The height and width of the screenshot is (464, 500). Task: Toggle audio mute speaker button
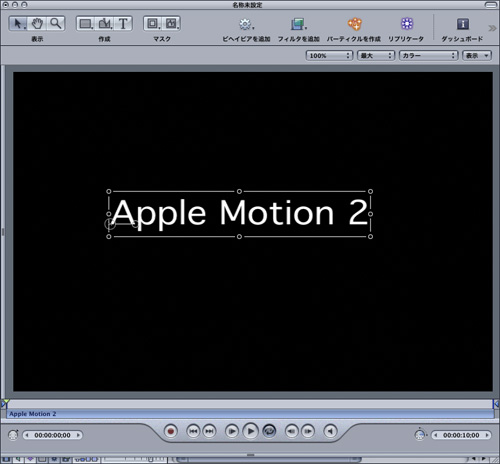point(330,431)
